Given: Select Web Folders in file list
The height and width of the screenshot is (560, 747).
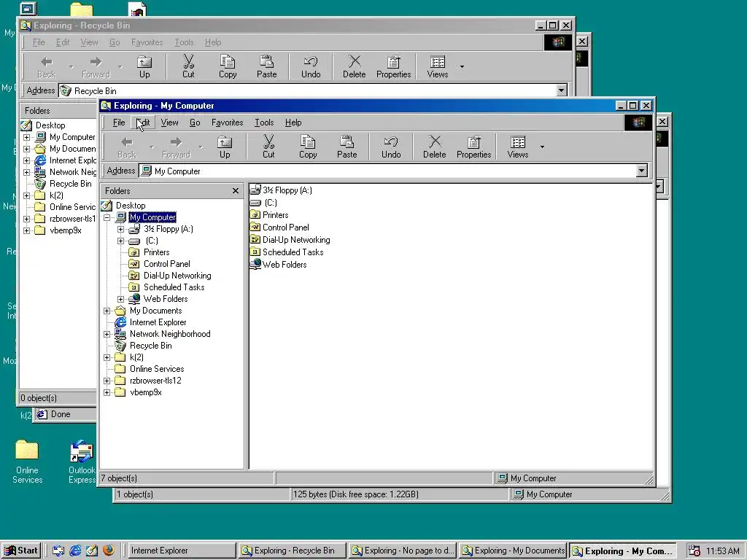Looking at the screenshot, I should coord(278,265).
